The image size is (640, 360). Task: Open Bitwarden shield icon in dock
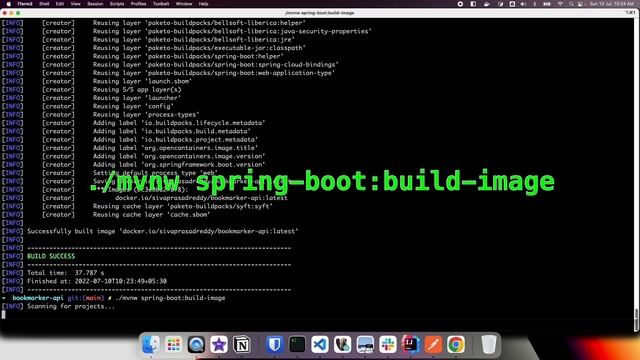click(x=275, y=344)
